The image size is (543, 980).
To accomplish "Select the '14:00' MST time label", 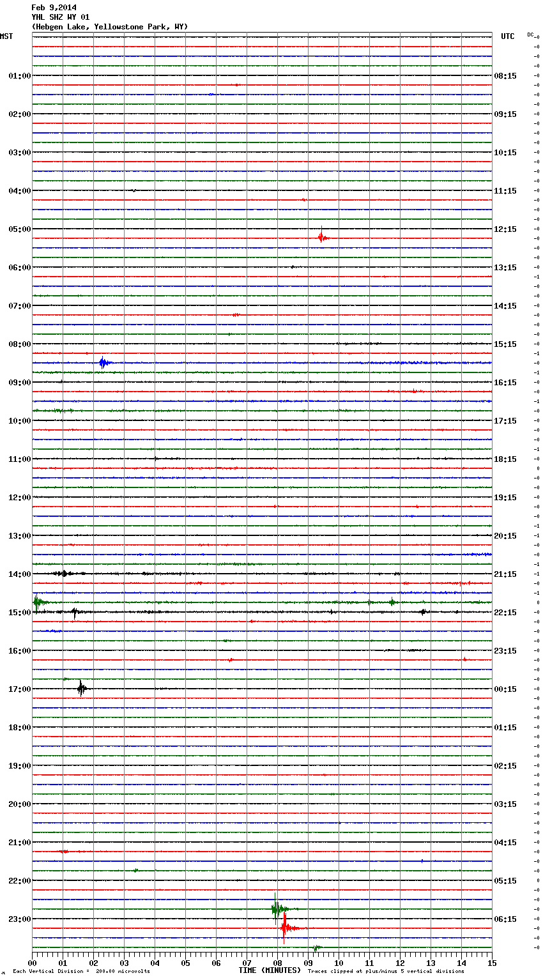I will pyautogui.click(x=20, y=574).
